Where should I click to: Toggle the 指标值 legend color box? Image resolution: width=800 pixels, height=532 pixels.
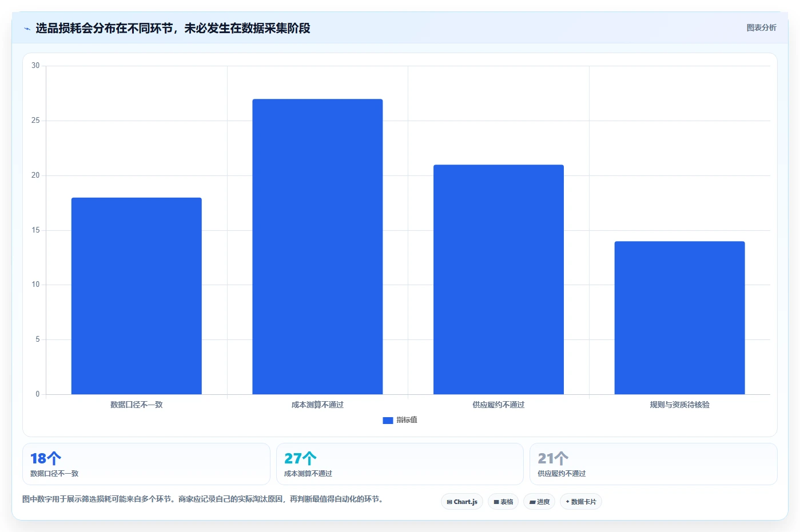coord(388,420)
